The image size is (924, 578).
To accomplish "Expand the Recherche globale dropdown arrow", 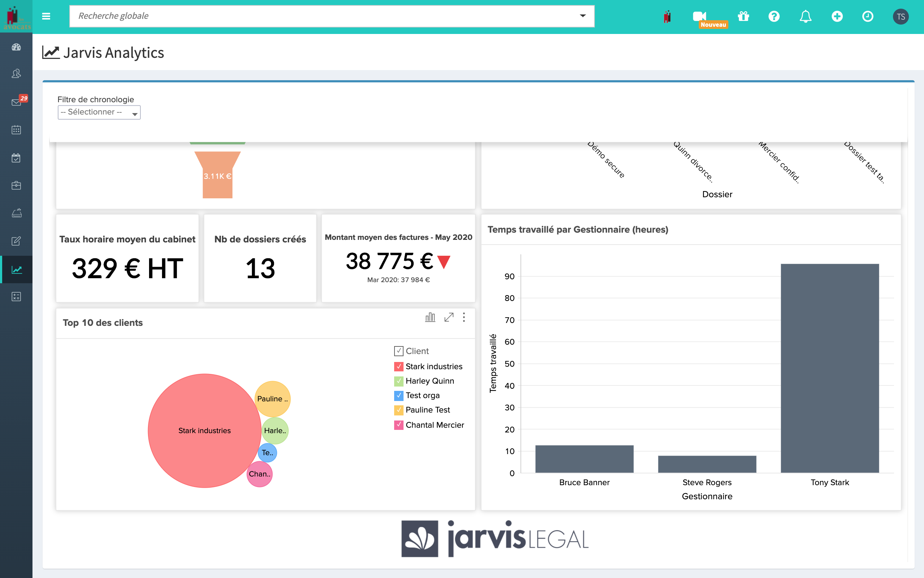I will [583, 16].
